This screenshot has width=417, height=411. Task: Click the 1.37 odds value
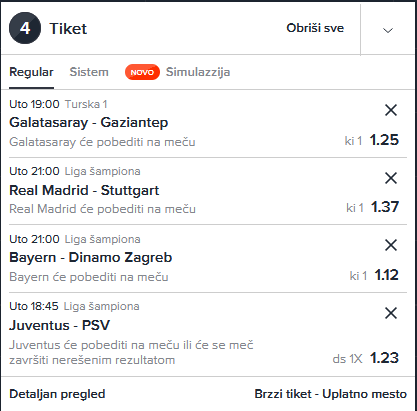tap(385, 207)
